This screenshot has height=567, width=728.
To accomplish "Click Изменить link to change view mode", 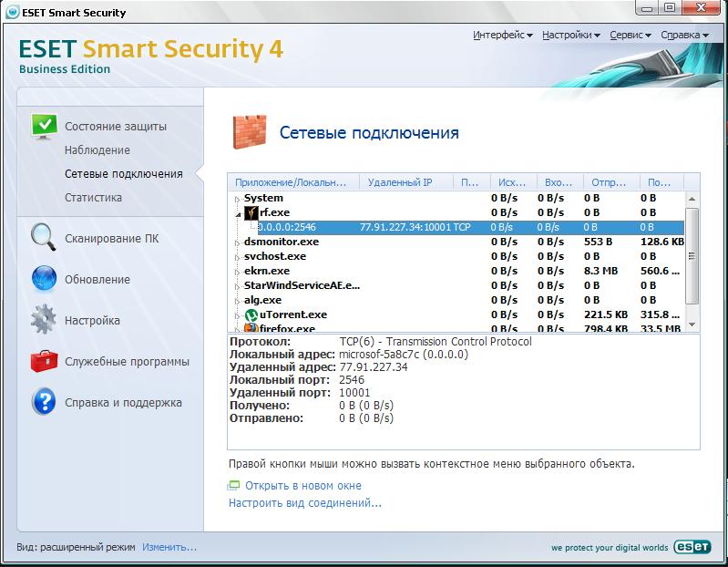I will 169,548.
